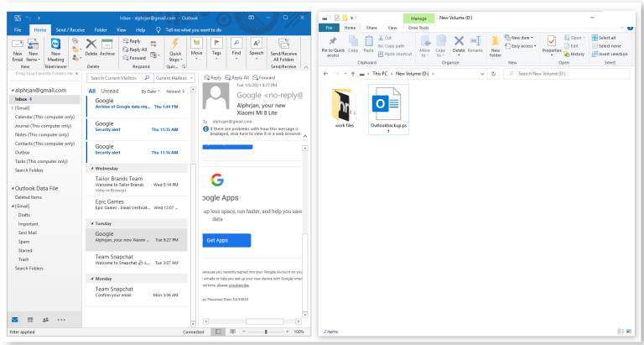Click Rename in File Explorer ribbon
Viewport: 644px width, 345px height.
pos(475,44)
